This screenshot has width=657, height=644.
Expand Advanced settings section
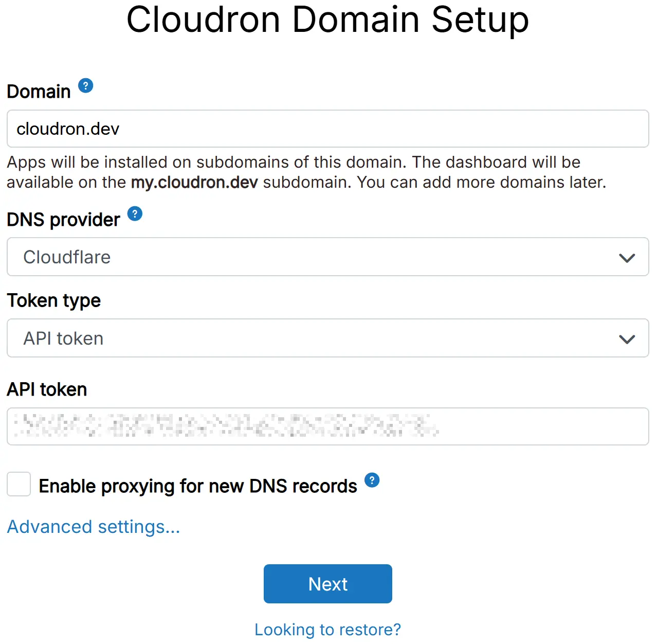click(94, 527)
